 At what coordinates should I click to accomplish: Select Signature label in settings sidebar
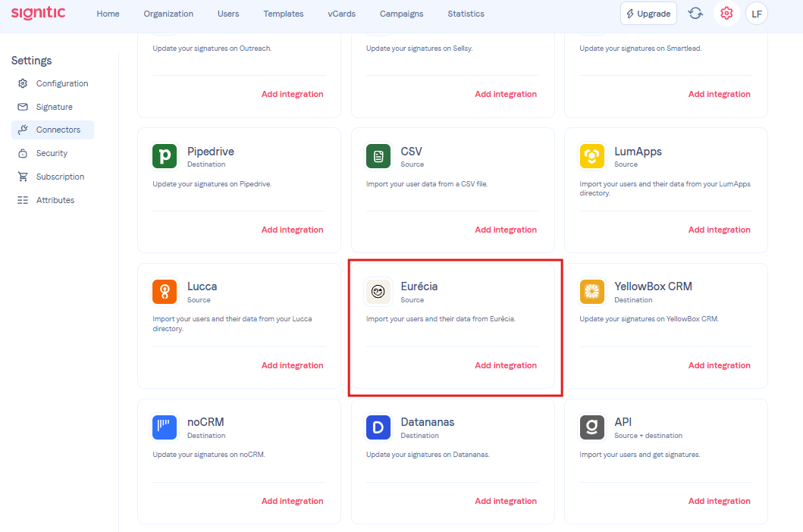tap(55, 107)
